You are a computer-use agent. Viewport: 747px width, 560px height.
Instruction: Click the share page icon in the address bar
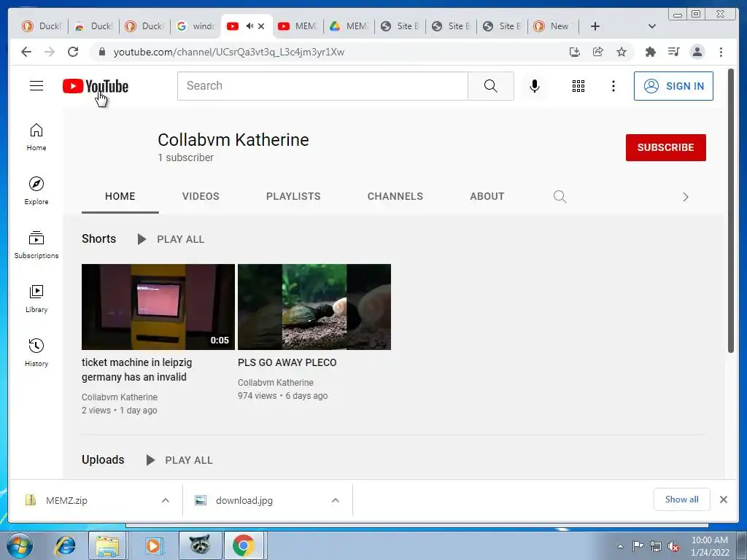point(598,52)
